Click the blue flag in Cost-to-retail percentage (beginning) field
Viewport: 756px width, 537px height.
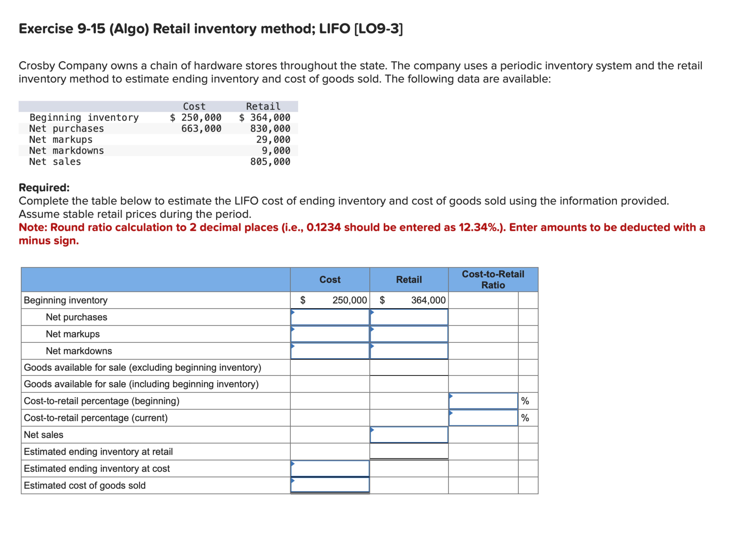451,396
